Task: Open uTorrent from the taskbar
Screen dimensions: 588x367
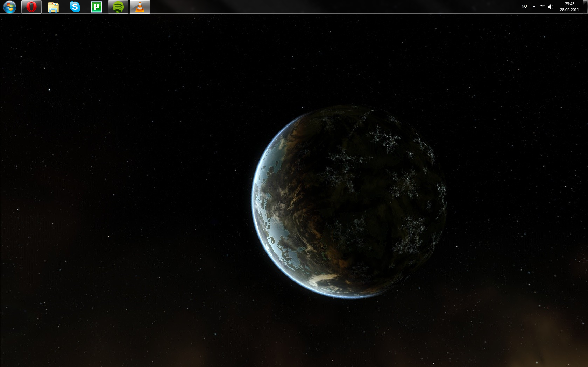Action: click(97, 7)
